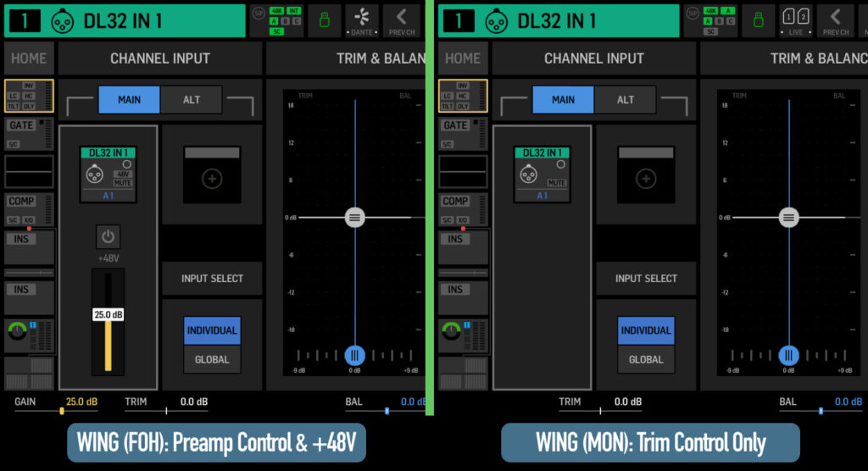Select MAIN input source on FOH screen
Viewport: 868px width, 471px height.
(129, 100)
